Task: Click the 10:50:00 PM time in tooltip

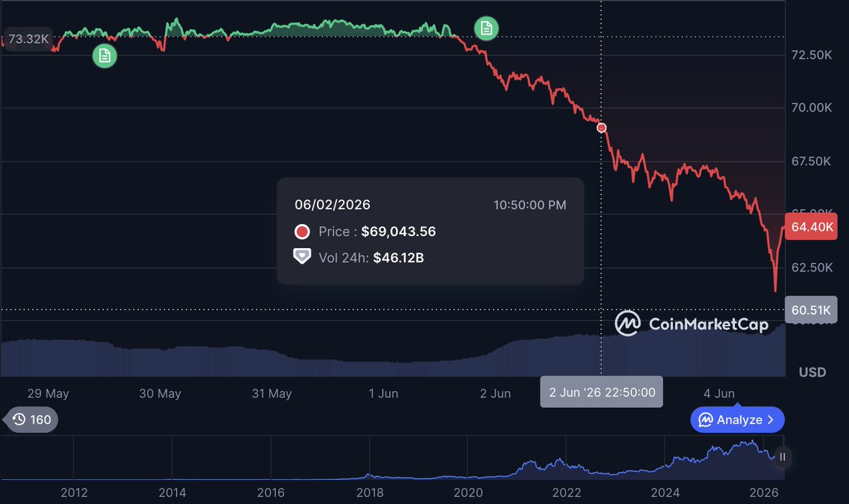Action: (x=530, y=205)
